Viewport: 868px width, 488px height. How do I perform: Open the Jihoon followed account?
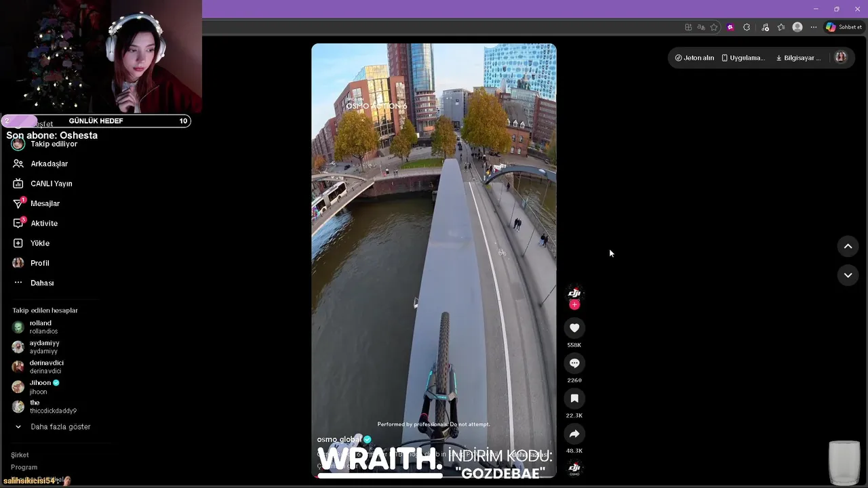tap(36, 387)
